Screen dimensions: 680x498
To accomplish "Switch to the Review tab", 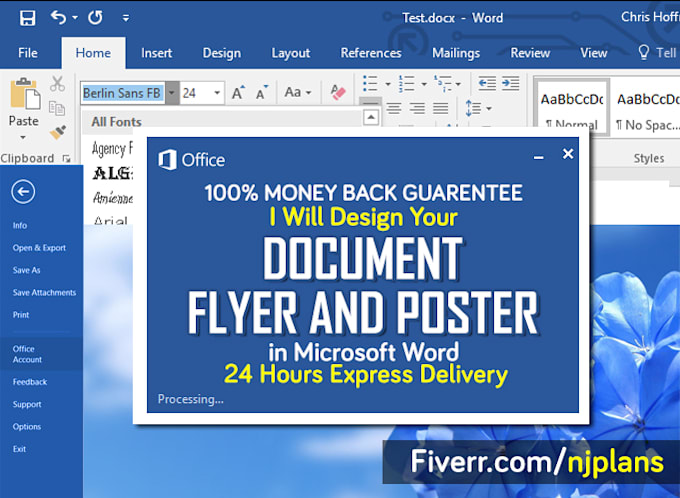I will click(x=530, y=53).
